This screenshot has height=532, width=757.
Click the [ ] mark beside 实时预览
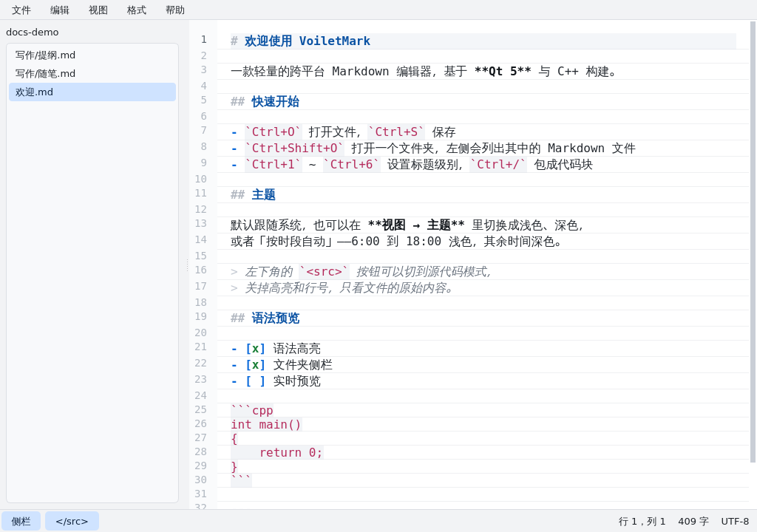tap(255, 381)
